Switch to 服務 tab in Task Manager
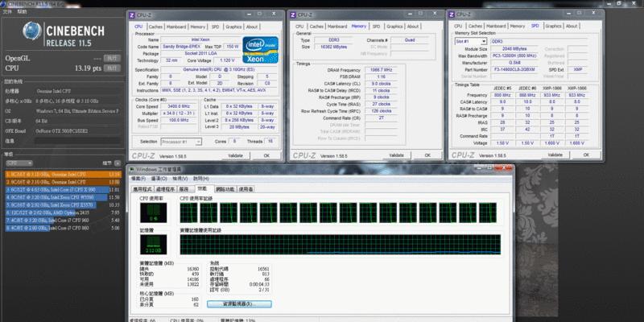 tap(184, 189)
